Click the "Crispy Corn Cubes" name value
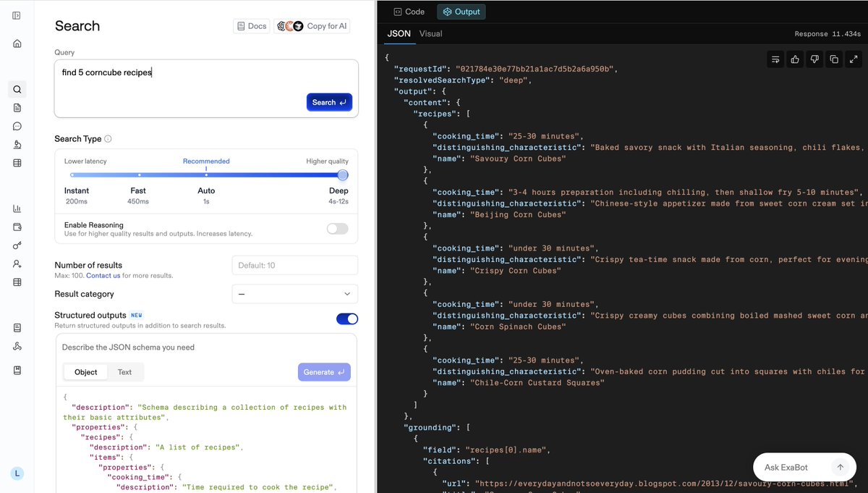The height and width of the screenshot is (493, 868). click(x=516, y=271)
